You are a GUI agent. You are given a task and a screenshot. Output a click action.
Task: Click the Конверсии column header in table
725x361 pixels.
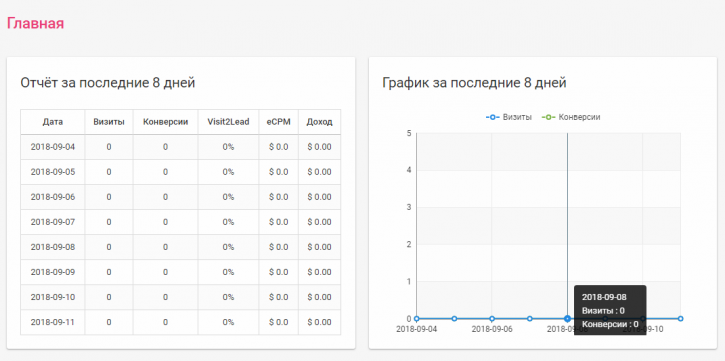[166, 122]
